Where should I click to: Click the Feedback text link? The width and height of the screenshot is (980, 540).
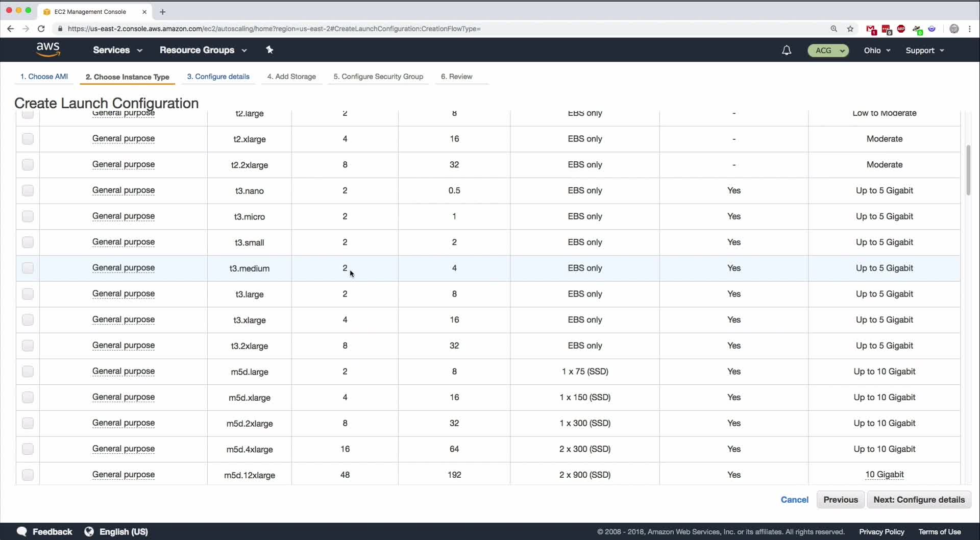[x=52, y=532]
